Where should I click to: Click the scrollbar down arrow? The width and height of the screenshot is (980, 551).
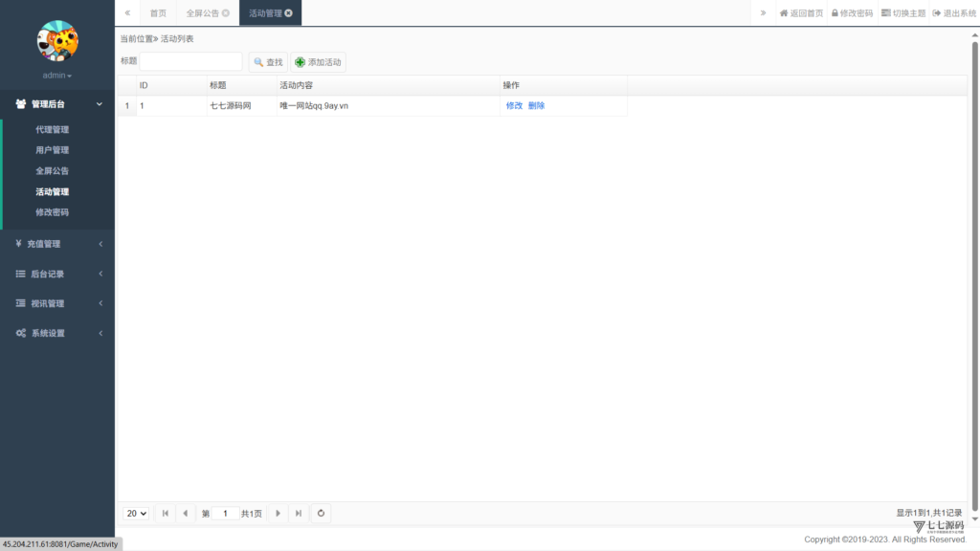pos(975,518)
